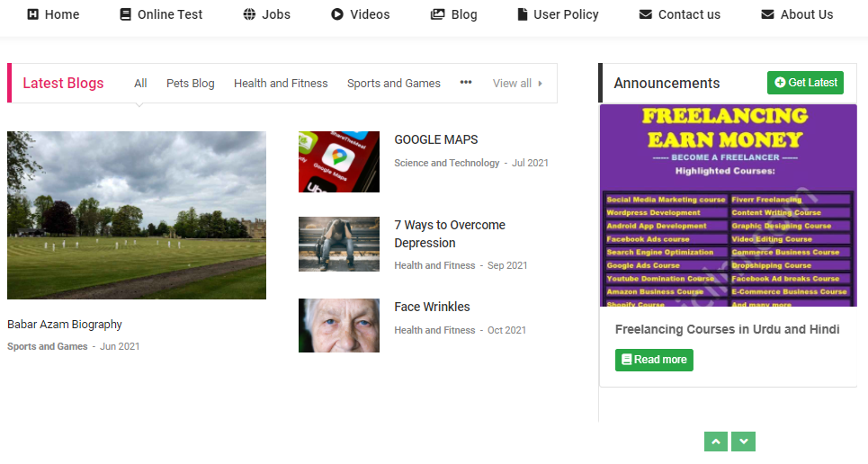
Task: Expand more blog categories via ellipsis
Action: click(x=466, y=83)
